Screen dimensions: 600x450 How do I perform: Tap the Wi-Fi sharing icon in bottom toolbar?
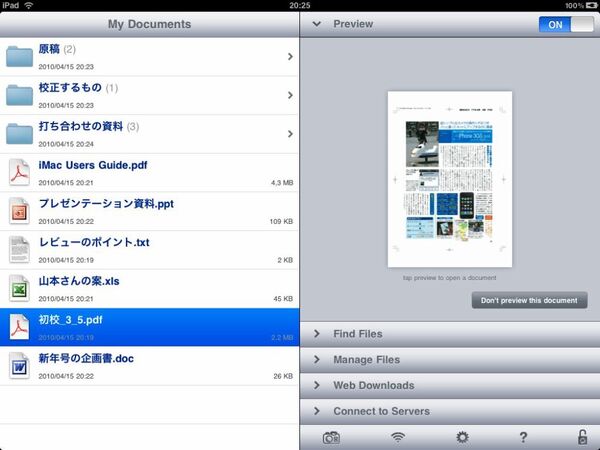pos(398,437)
